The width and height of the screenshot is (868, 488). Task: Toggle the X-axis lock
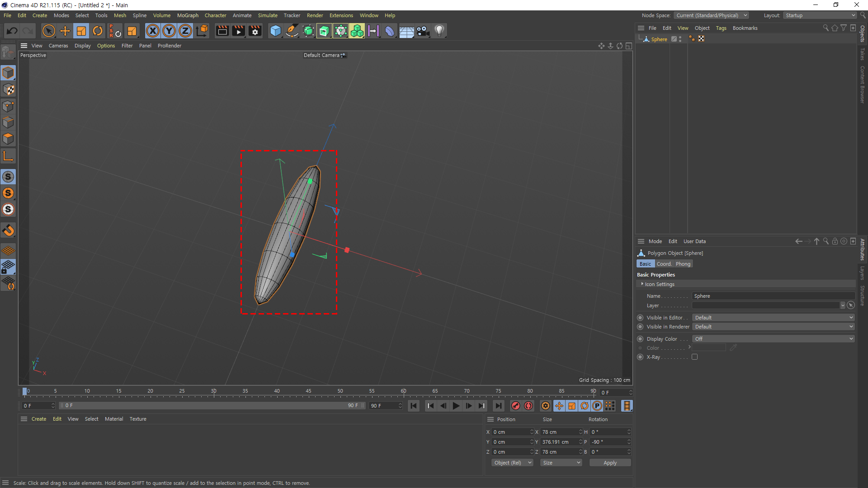coord(153,31)
